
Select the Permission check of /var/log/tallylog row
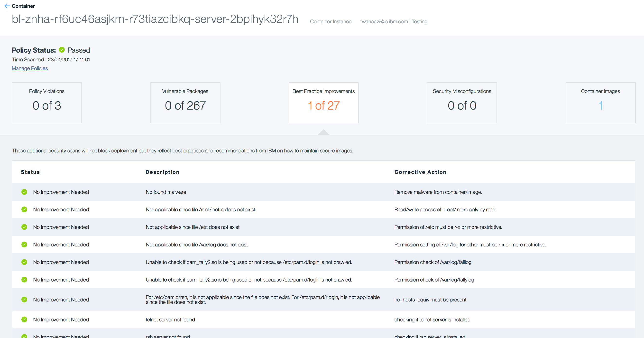(434, 280)
